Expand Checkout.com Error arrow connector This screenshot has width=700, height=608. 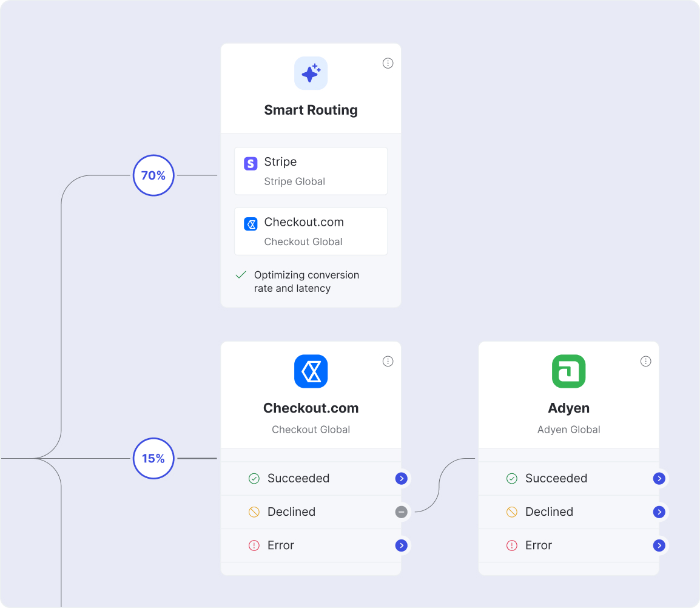[402, 546]
